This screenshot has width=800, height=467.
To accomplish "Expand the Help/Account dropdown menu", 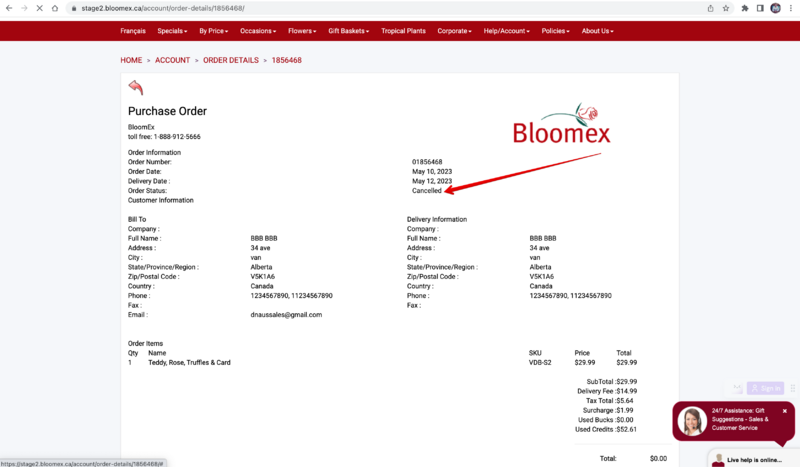I will 507,31.
